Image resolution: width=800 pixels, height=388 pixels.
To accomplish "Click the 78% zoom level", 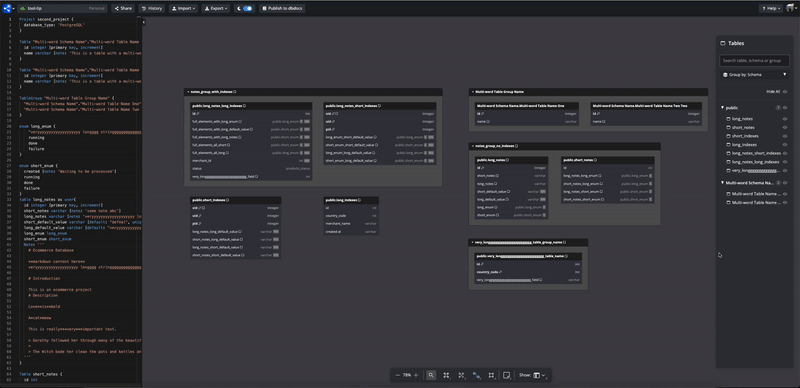I will [407, 375].
